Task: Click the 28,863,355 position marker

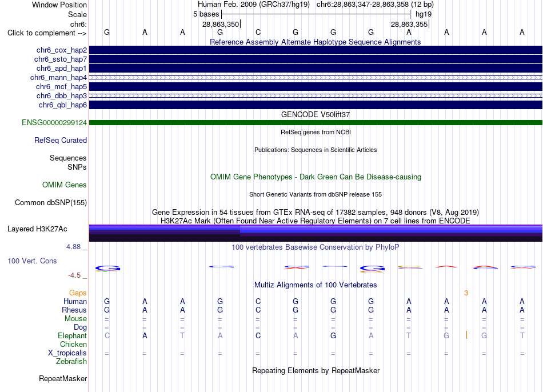Action: tap(409, 24)
